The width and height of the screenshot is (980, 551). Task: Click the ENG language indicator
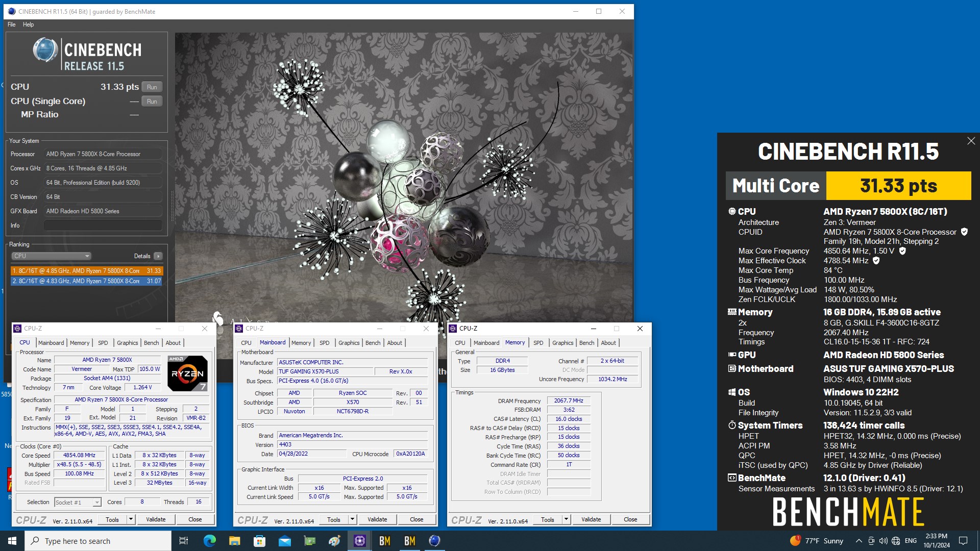click(911, 541)
